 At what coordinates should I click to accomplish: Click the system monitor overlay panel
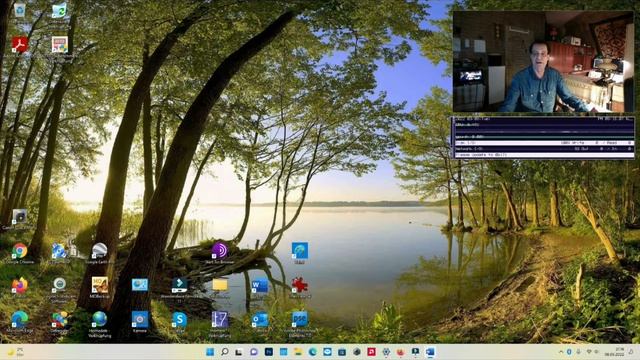(543, 138)
